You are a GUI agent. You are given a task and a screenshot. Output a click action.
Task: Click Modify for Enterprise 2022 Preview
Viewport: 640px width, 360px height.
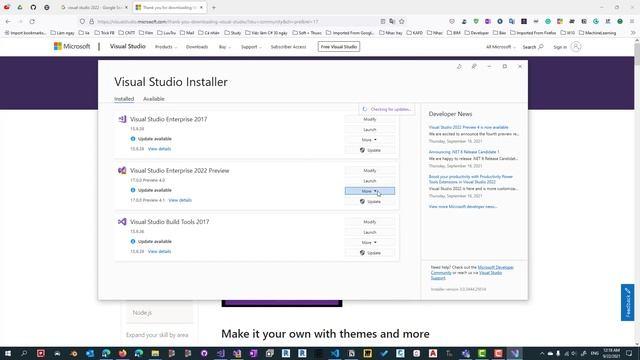click(x=369, y=171)
